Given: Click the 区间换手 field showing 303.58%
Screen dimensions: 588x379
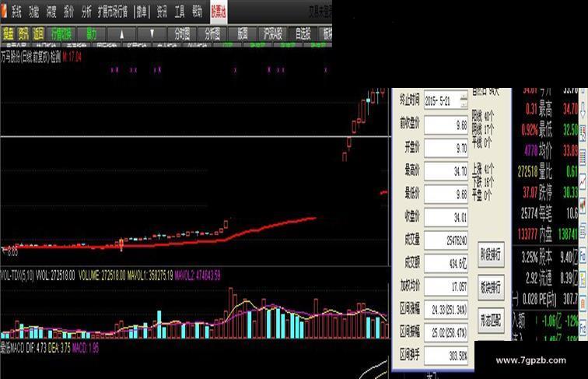Looking at the screenshot, I should coord(446,356).
